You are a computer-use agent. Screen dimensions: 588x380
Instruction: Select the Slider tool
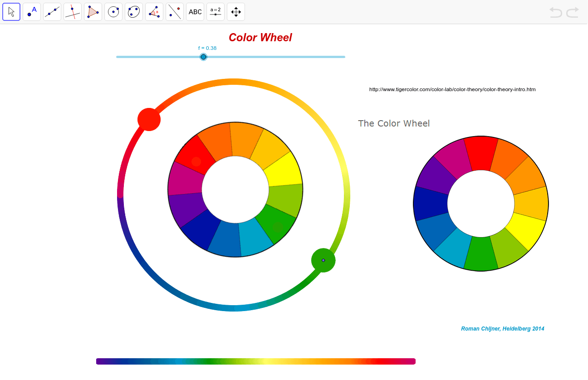(216, 11)
